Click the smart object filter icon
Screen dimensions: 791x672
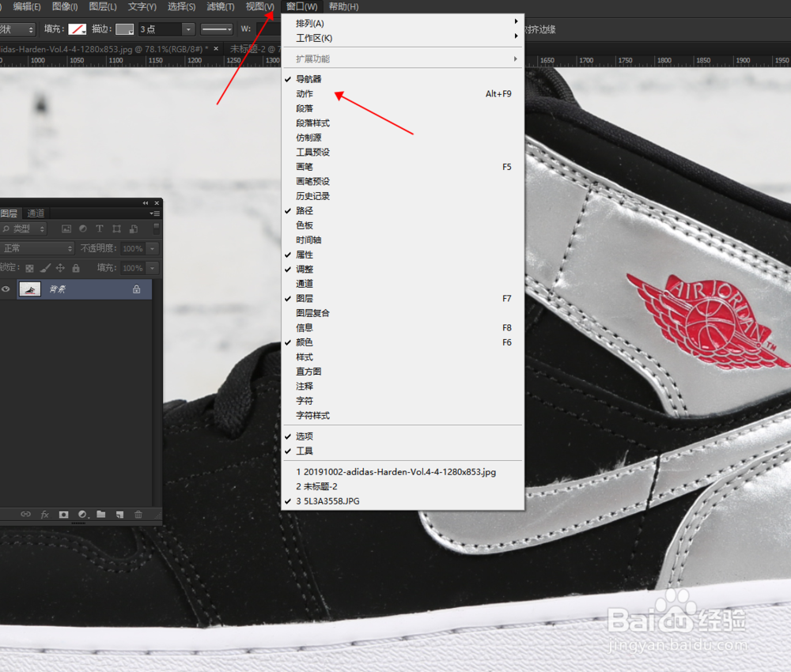pyautogui.click(x=133, y=228)
